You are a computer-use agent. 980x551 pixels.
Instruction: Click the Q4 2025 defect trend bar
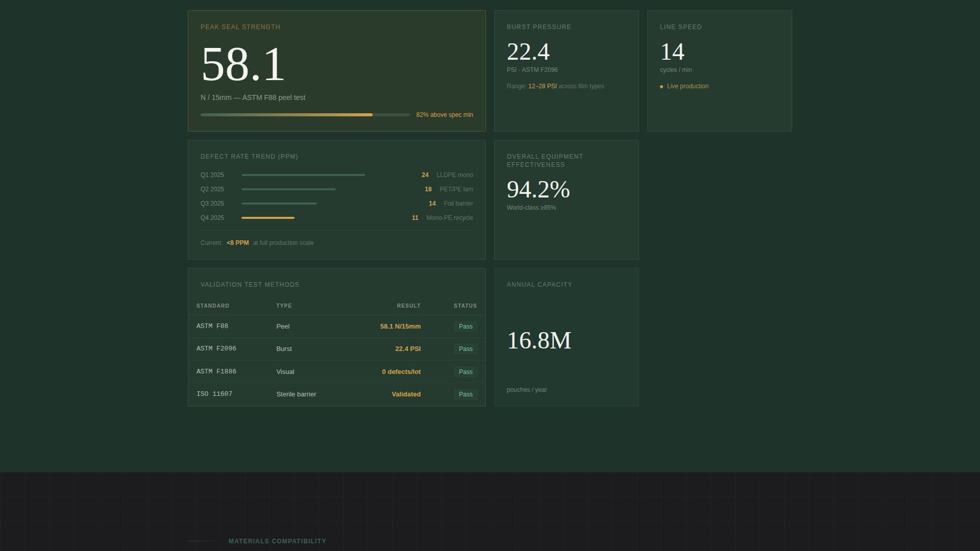point(267,217)
